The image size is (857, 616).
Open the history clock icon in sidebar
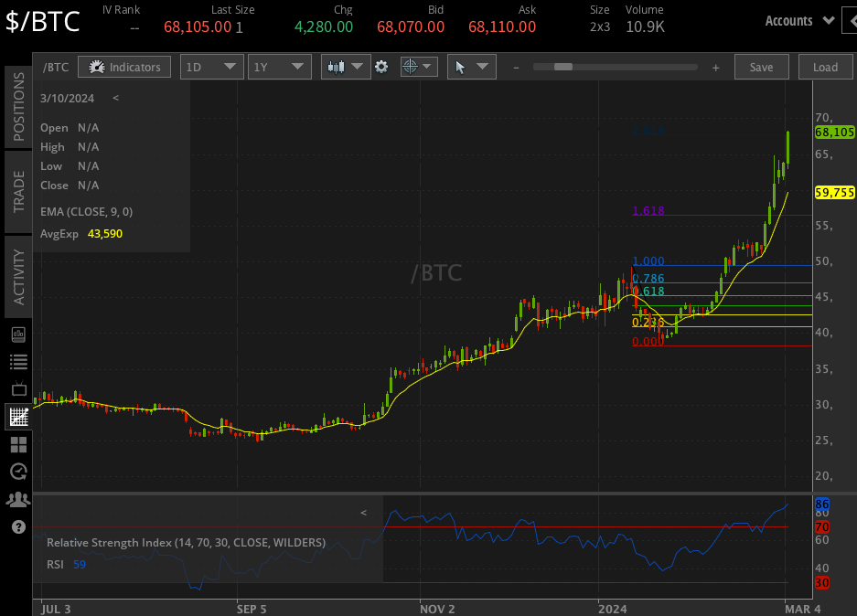17,472
